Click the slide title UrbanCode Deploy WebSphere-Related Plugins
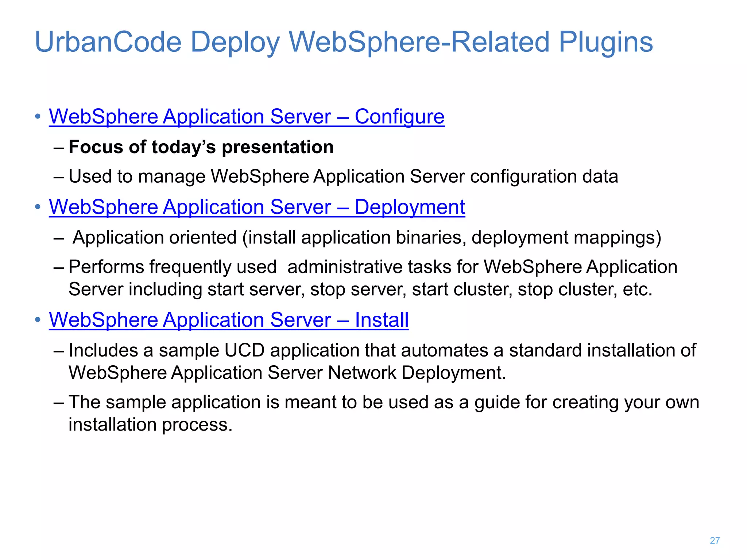Image resolution: width=747 pixels, height=560 pixels. 344,43
